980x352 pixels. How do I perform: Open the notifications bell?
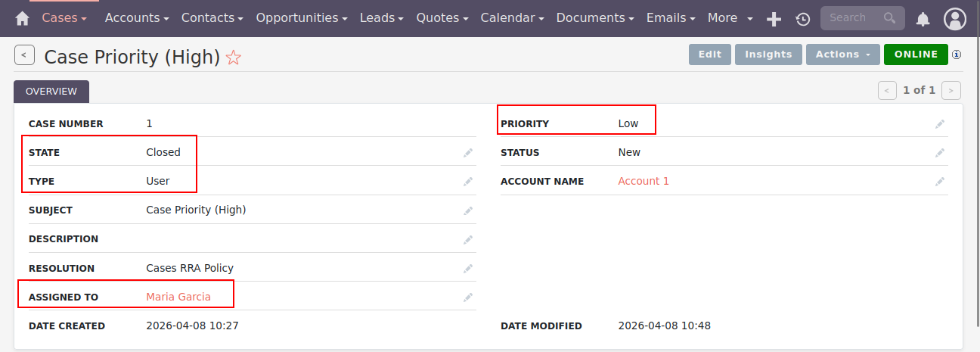pyautogui.click(x=923, y=19)
